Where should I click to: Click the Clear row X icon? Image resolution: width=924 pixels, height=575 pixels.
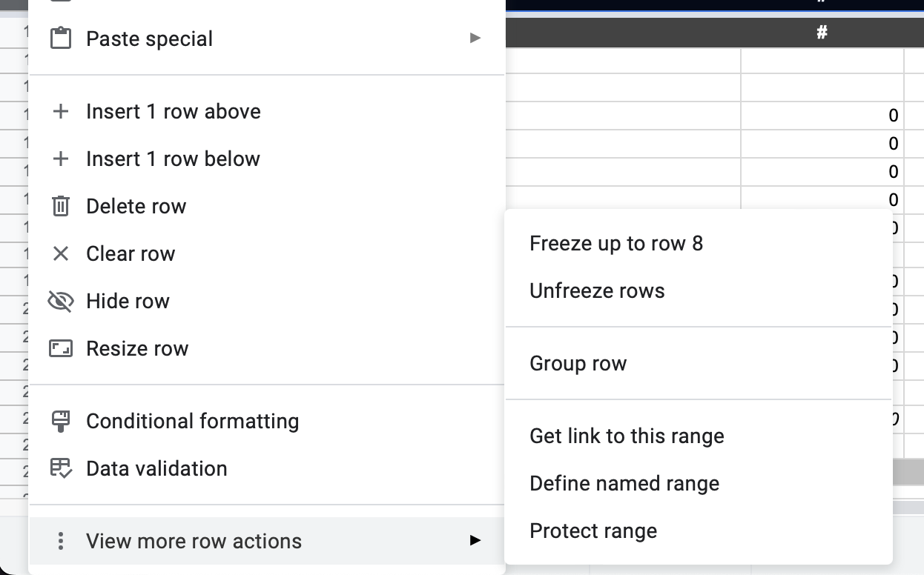coord(62,253)
